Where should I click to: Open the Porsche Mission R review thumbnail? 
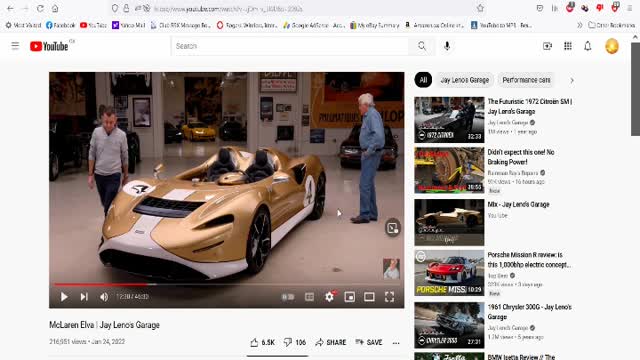tap(449, 273)
